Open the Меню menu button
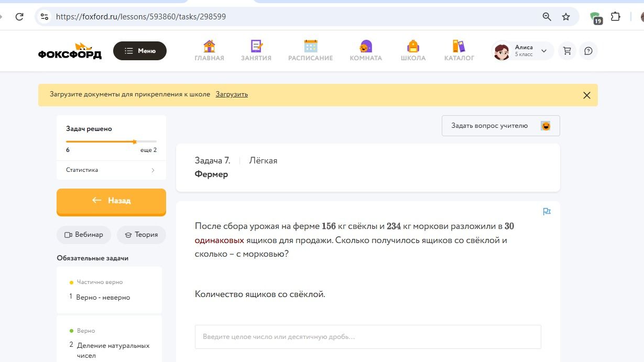The height and width of the screenshot is (362, 644). click(x=140, y=51)
